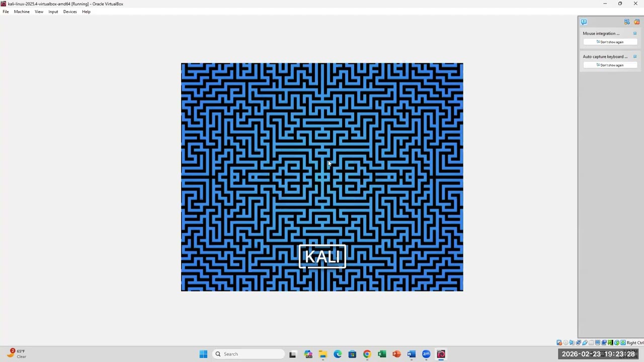Open File Explorer from the taskbar
The image size is (644, 362).
pos(323,354)
